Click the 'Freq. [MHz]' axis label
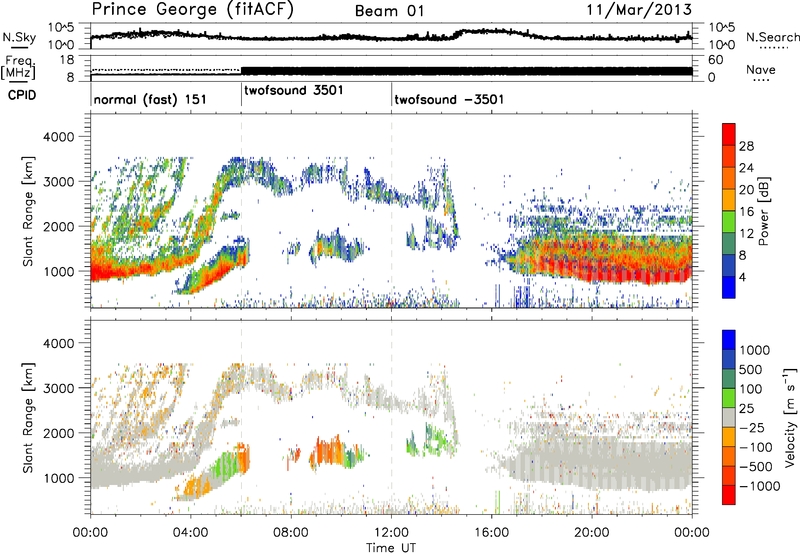This screenshot has height=554, width=800. [18, 67]
